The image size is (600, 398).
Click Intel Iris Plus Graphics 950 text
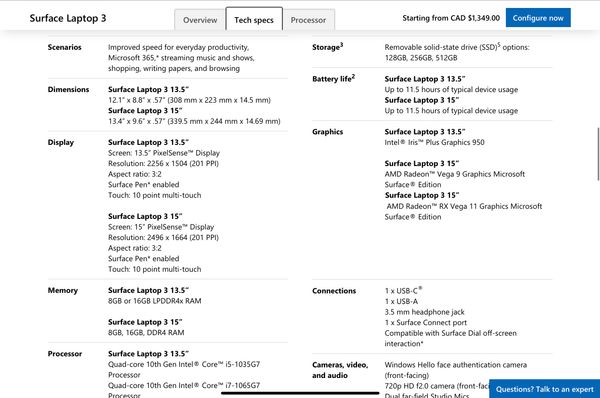pyautogui.click(x=434, y=142)
